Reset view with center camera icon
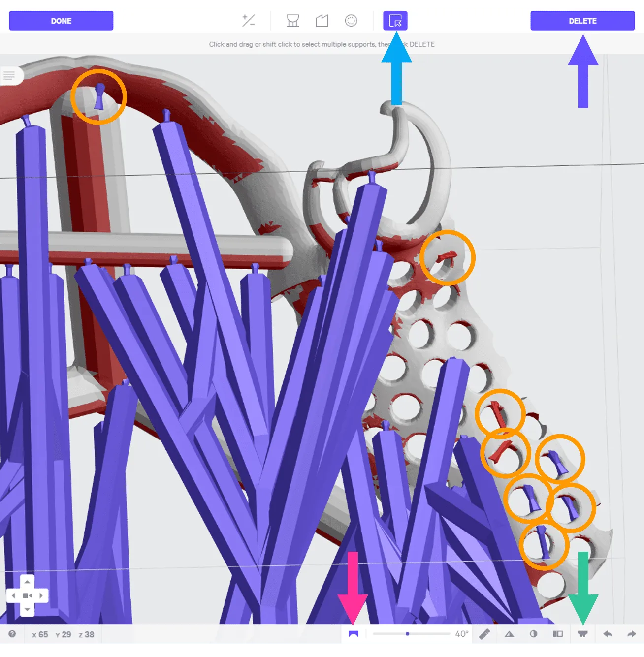This screenshot has width=644, height=657. coord(27,595)
